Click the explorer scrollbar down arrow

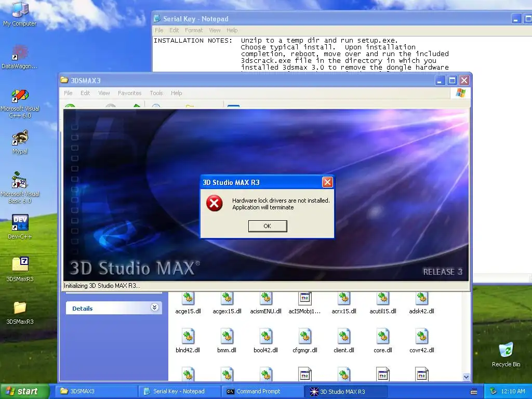(466, 377)
